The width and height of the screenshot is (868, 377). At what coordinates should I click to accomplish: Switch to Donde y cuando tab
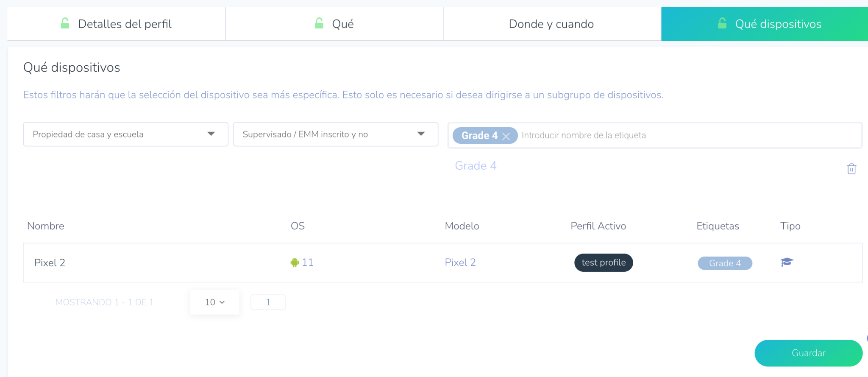551,24
